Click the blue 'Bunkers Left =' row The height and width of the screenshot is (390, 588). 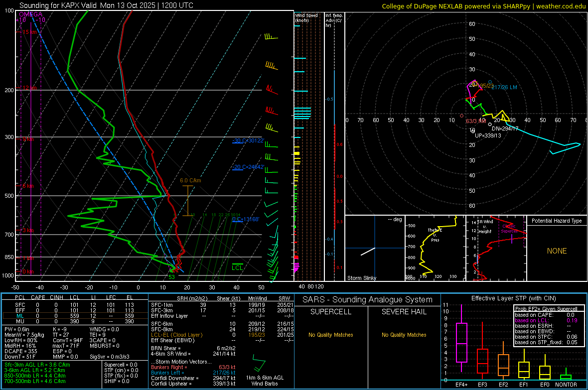193,373
